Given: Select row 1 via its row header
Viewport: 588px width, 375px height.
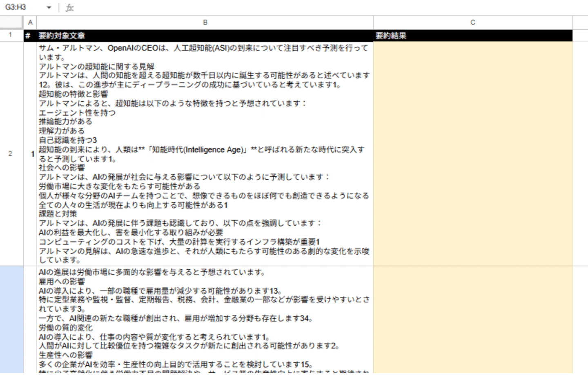Looking at the screenshot, I should click(12, 35).
